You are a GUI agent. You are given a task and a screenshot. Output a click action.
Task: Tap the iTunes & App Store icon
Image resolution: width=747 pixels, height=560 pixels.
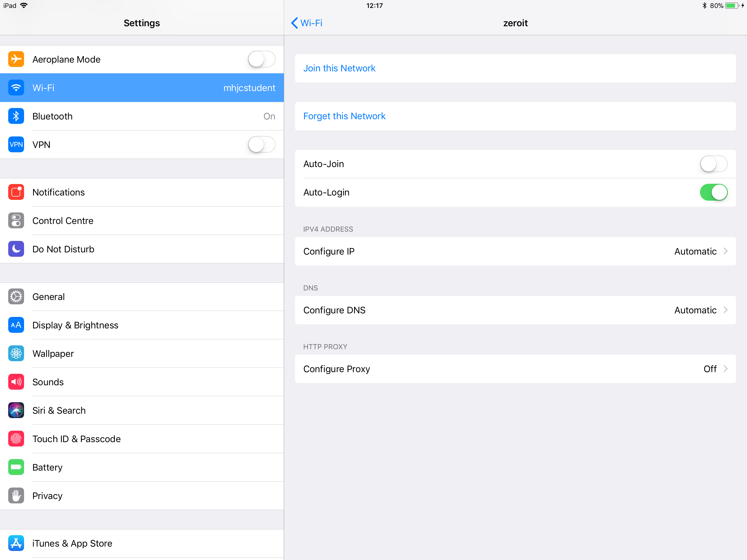pos(16,543)
